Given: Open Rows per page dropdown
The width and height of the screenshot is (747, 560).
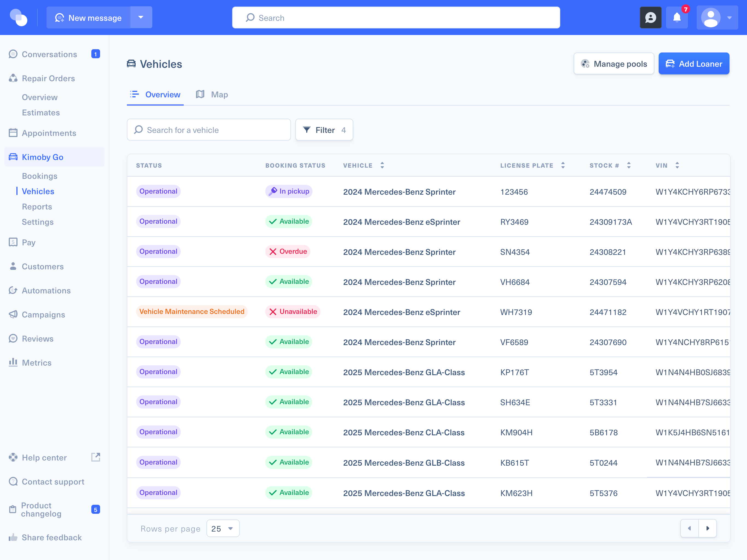Looking at the screenshot, I should [x=223, y=529].
